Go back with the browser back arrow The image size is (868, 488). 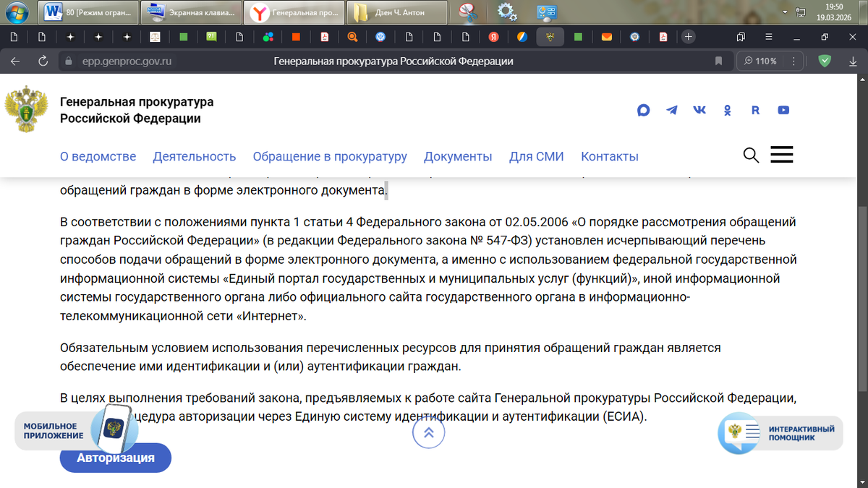pos(15,61)
